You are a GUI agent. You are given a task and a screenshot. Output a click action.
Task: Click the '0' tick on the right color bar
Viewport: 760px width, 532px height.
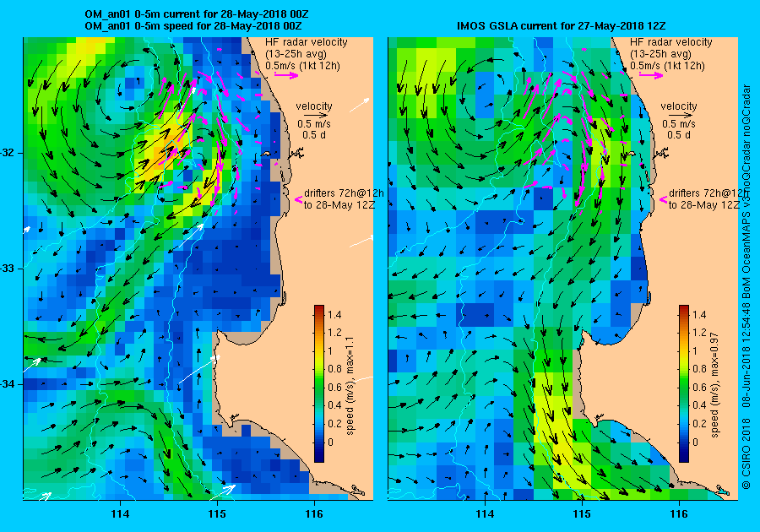(x=695, y=442)
